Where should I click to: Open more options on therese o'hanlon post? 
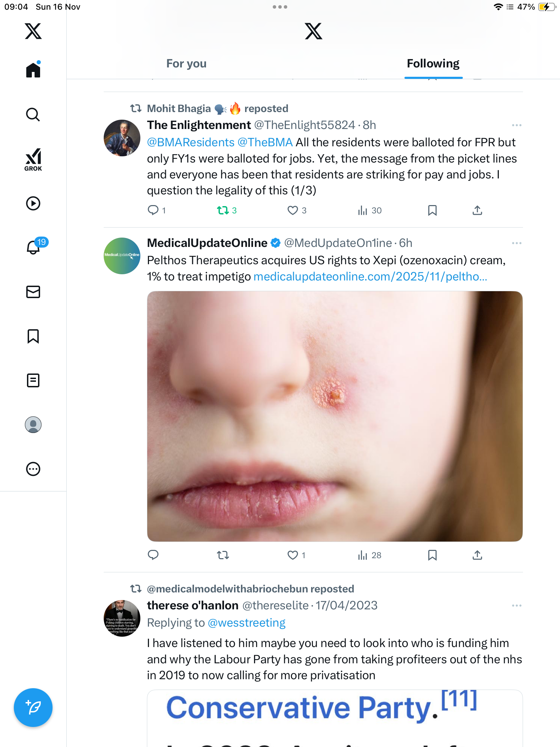coord(516,606)
